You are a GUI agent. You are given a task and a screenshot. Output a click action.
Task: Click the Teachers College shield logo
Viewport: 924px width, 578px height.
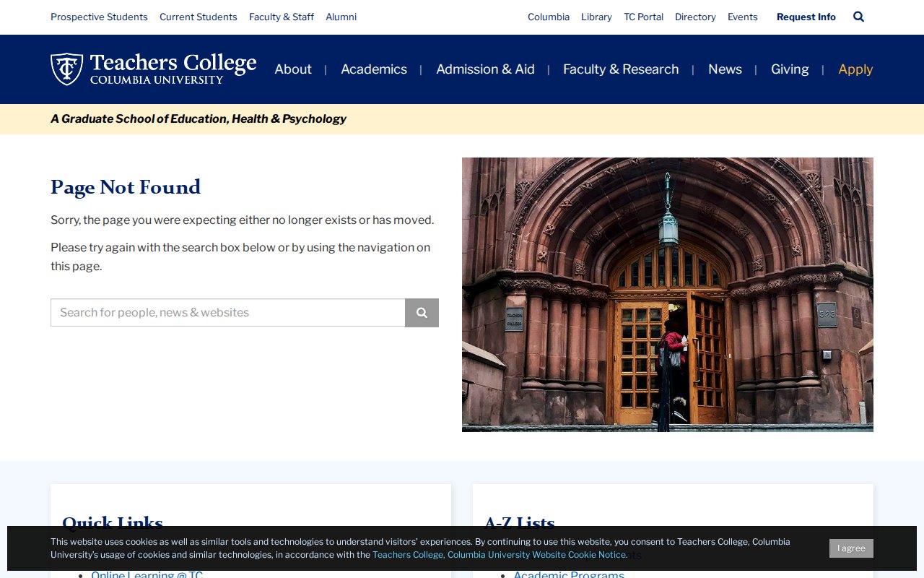[x=66, y=69]
